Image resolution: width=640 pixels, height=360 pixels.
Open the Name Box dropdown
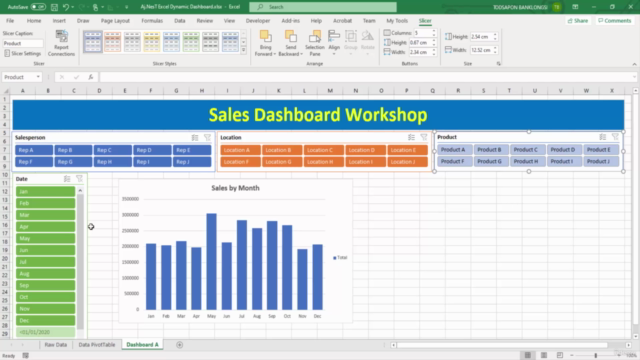pos(38,77)
